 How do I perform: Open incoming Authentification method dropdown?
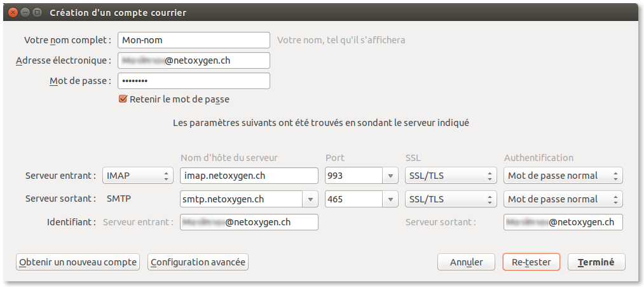coord(563,176)
